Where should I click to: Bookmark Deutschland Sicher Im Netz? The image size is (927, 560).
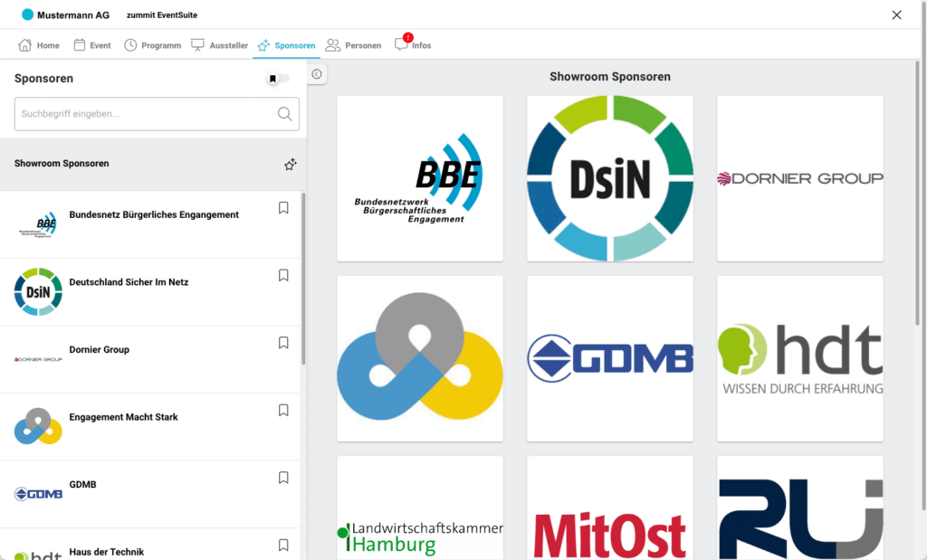283,275
